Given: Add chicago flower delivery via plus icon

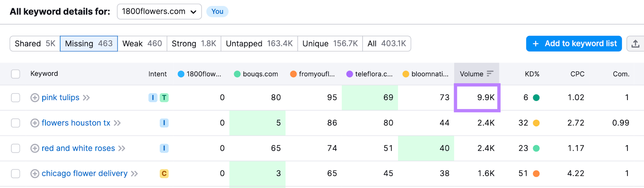Looking at the screenshot, I should pyautogui.click(x=35, y=173).
